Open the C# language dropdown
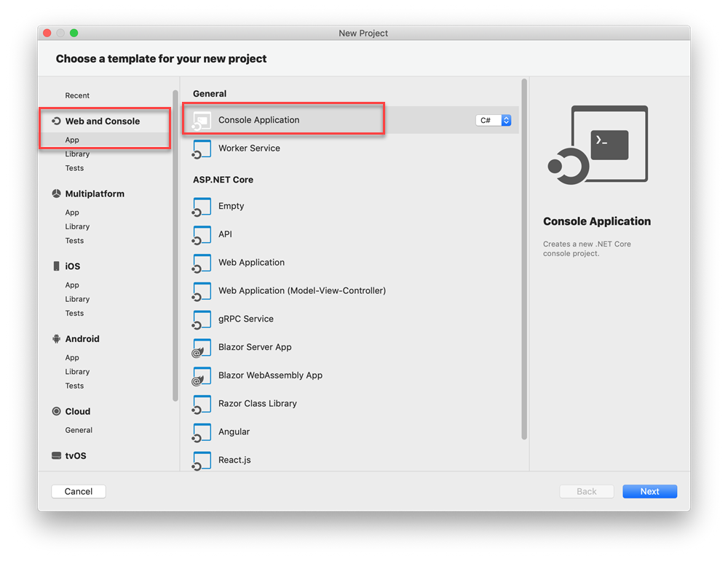Image resolution: width=728 pixels, height=561 pixels. point(494,121)
